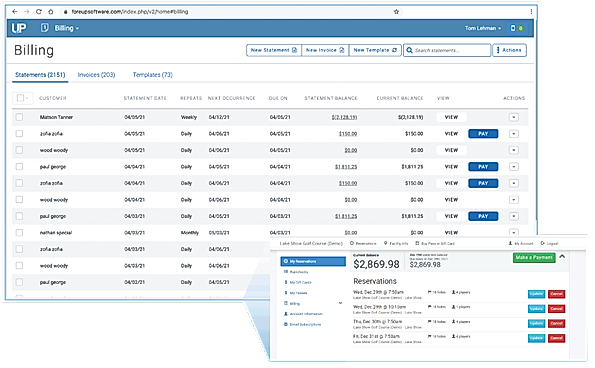
Task: Open the browser three-dot menu
Action: (531, 12)
